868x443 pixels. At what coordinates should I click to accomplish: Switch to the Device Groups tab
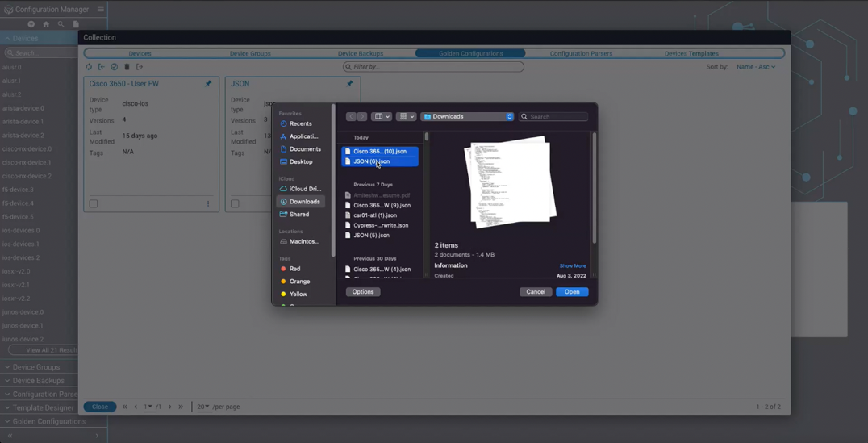click(x=250, y=54)
